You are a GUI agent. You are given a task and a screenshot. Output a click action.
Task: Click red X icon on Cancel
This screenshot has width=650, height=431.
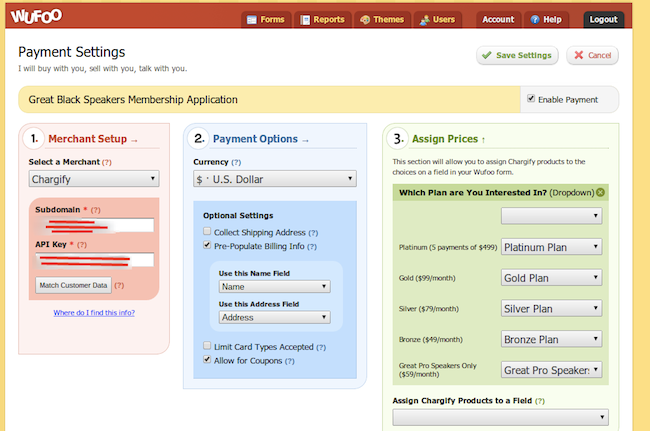[579, 55]
